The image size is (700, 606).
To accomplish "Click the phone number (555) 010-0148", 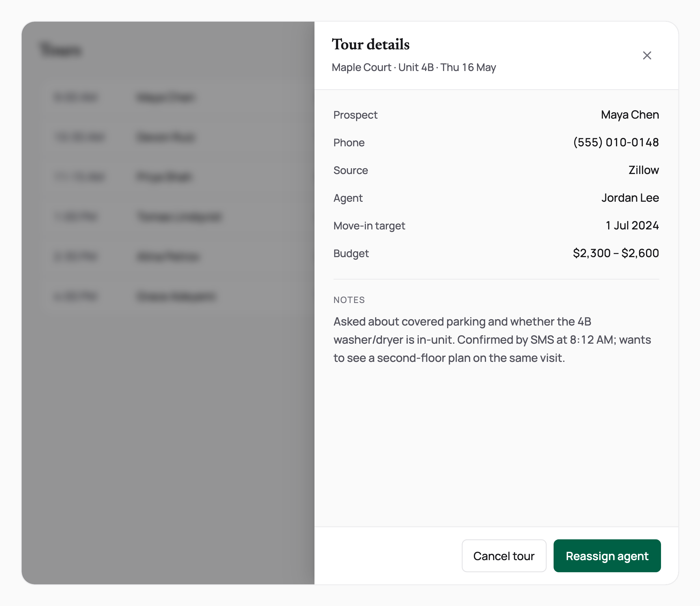I will [616, 142].
